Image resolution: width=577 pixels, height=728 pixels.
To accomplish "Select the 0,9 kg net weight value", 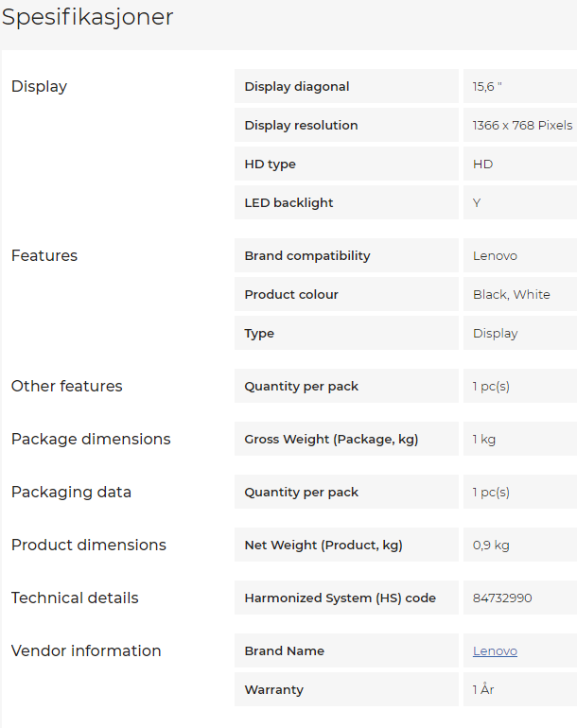I will click(491, 546).
